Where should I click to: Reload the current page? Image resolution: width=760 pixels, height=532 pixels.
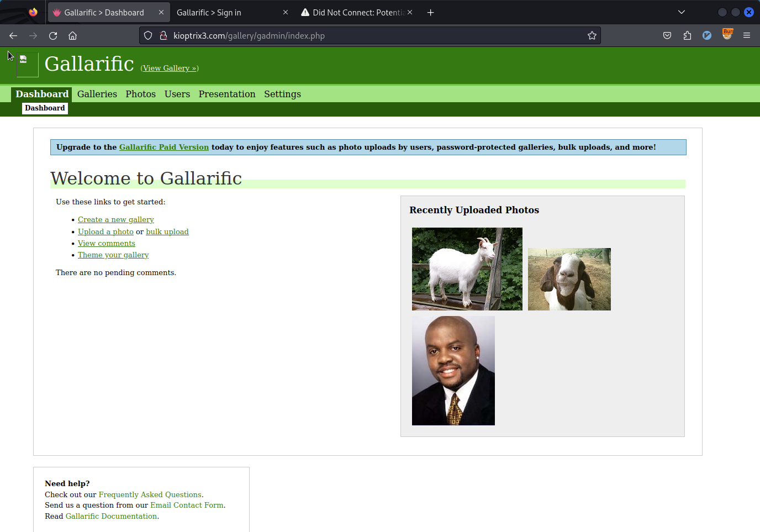click(52, 35)
